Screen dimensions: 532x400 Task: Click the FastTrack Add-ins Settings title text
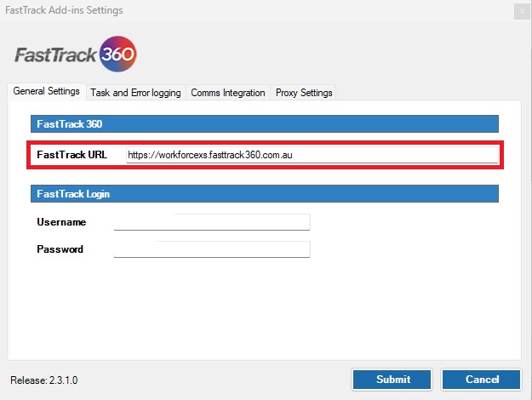click(64, 10)
